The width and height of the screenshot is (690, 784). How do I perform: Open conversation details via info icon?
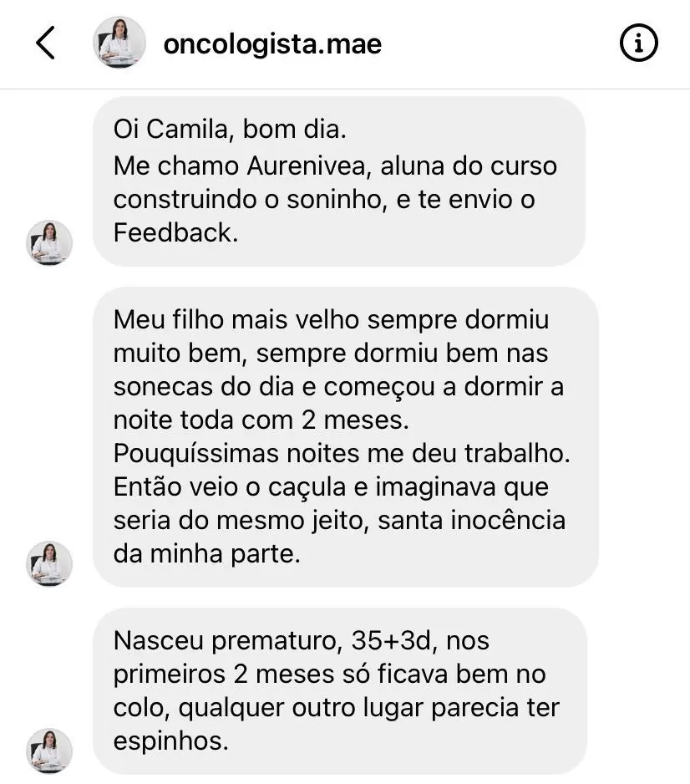[x=639, y=43]
